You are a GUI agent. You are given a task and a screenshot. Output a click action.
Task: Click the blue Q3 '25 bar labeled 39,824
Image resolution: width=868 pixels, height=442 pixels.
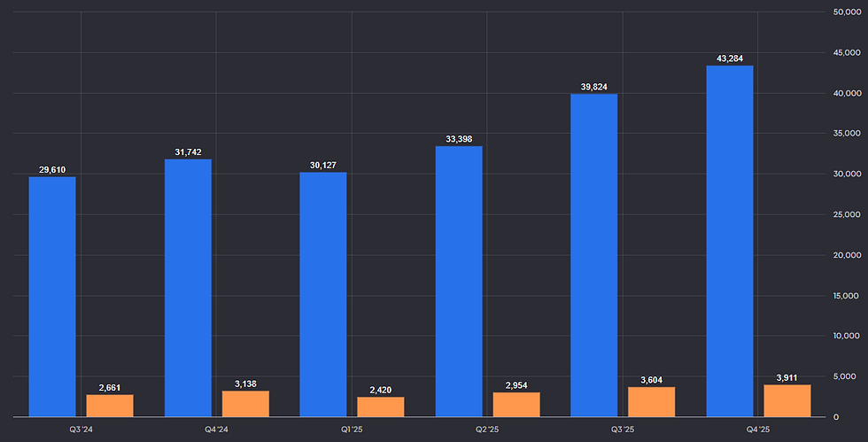point(594,255)
